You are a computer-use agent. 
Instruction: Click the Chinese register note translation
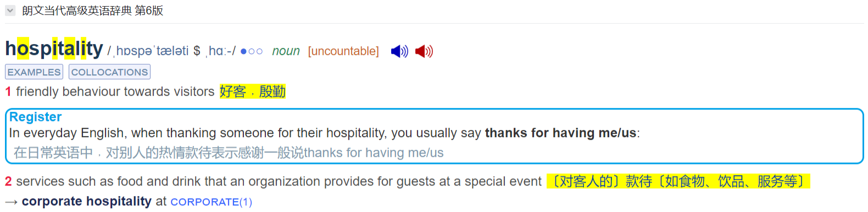click(229, 153)
